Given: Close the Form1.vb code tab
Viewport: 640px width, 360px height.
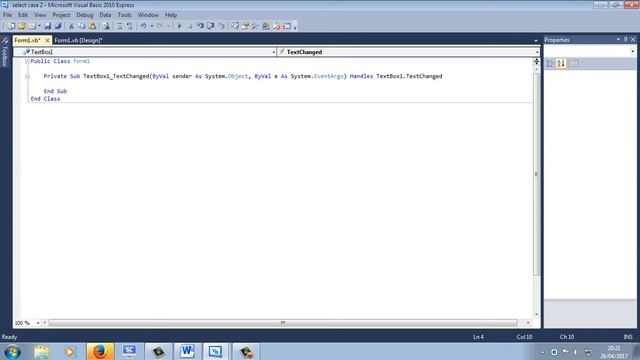Looking at the screenshot, I should (x=47, y=40).
